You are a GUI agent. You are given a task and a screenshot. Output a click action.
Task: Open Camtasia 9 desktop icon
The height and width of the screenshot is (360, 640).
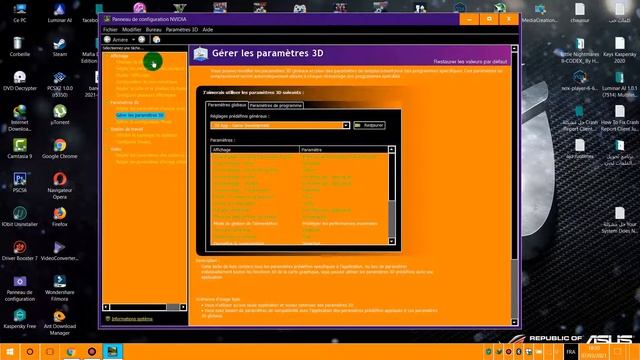click(20, 148)
